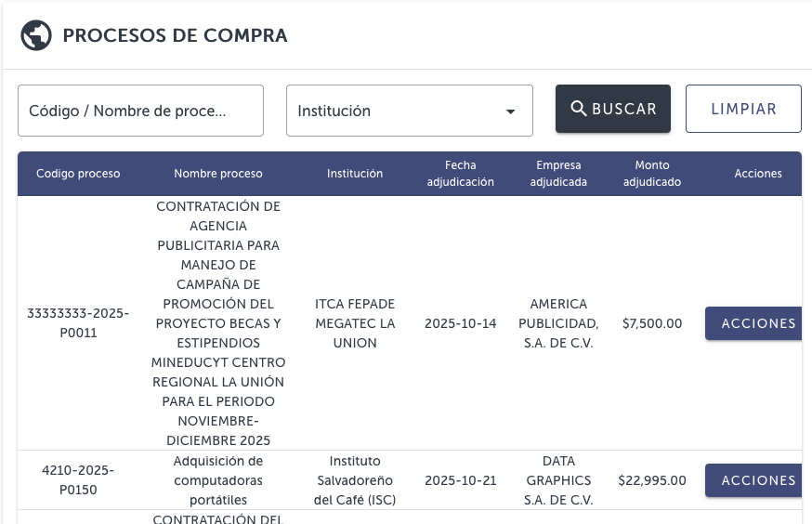Screen dimensions: 812x524
Task: Click the Fecha adjudicación column header
Action: pyautogui.click(x=460, y=174)
